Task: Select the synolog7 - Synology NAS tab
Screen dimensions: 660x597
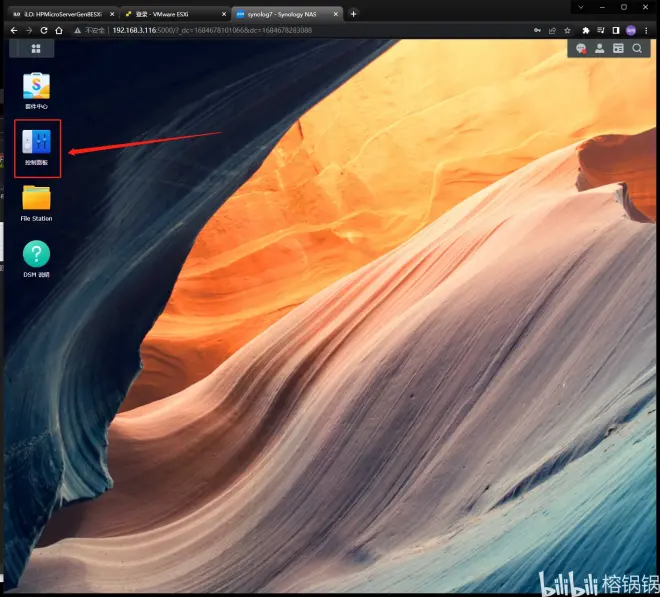Action: coord(287,14)
